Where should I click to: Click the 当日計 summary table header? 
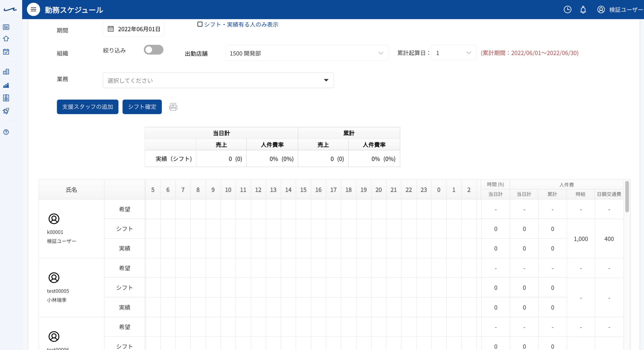[221, 133]
